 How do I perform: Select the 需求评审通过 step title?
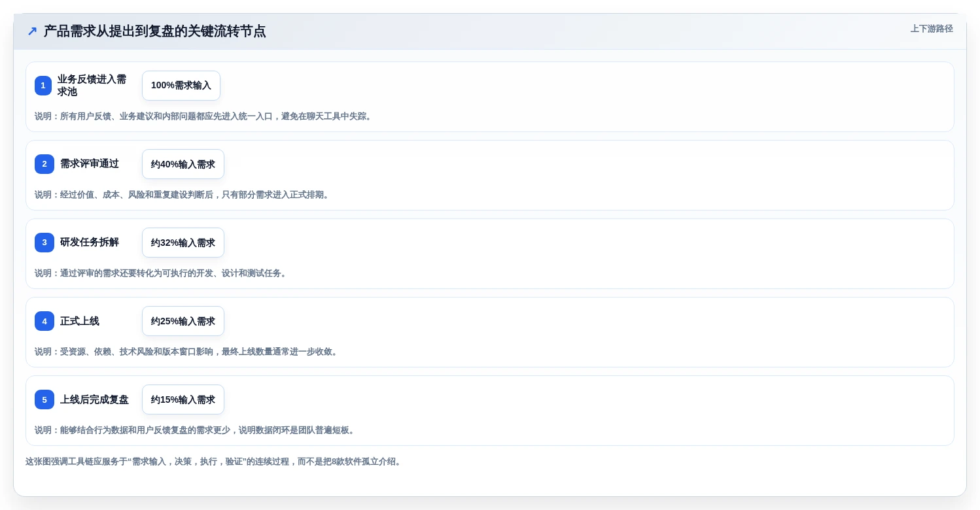click(x=90, y=164)
